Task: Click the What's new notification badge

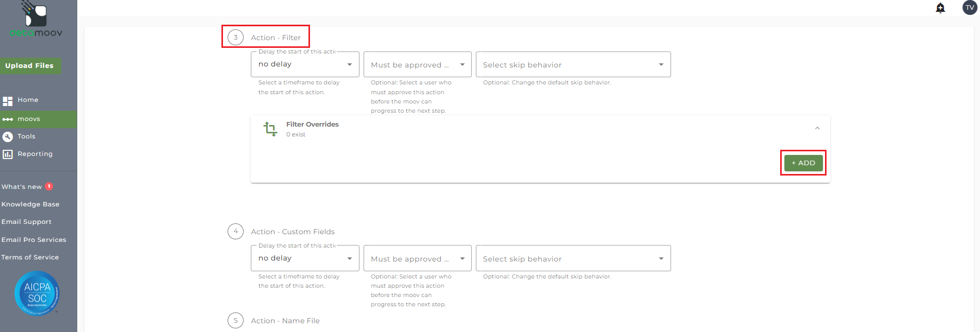Action: coord(49,186)
